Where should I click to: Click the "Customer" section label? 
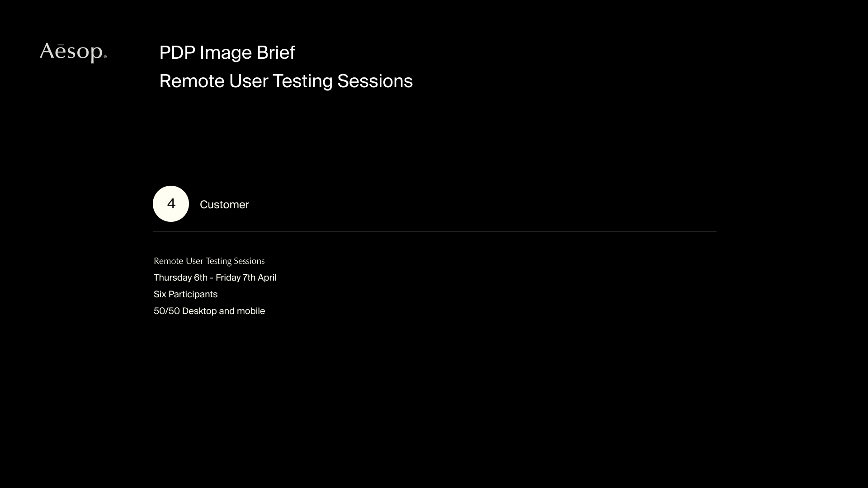point(224,205)
